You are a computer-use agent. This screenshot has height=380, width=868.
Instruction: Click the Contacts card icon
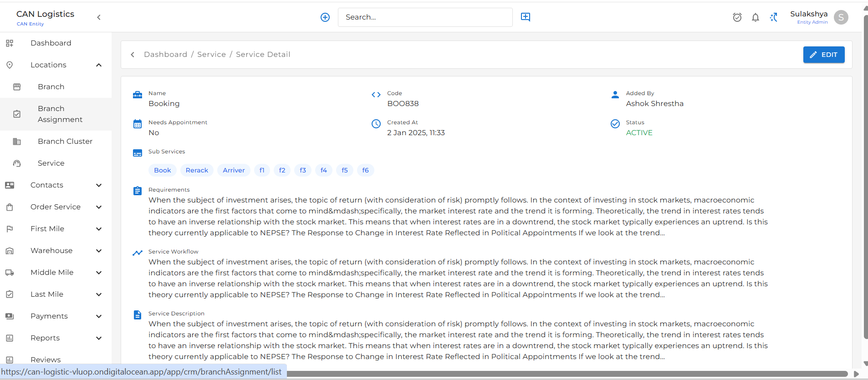[10, 185]
